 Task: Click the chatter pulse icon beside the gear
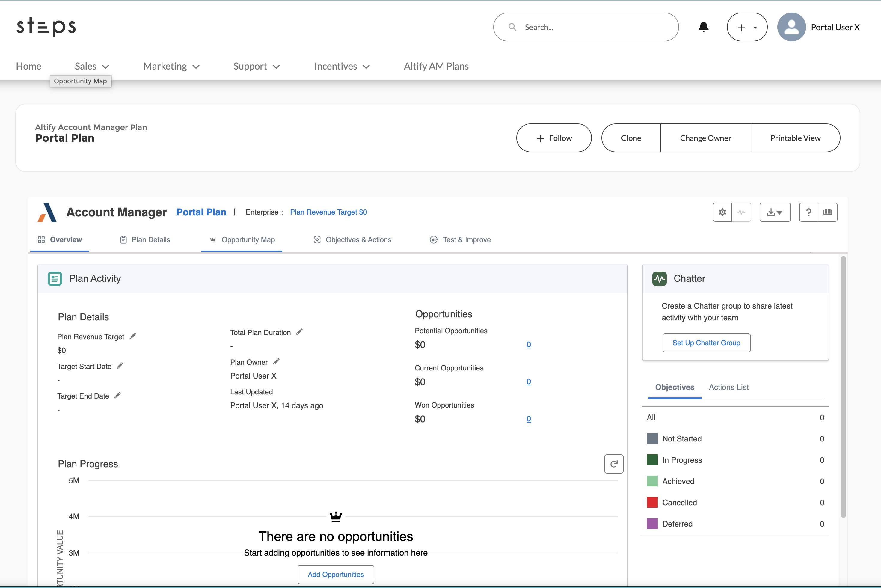[741, 212]
